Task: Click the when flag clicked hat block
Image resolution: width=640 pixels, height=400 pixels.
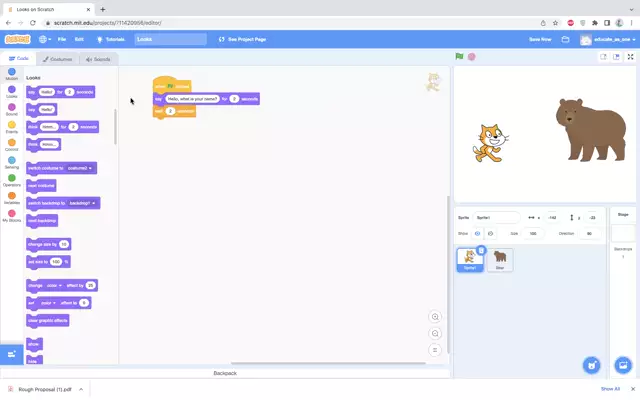Action: pos(172,85)
